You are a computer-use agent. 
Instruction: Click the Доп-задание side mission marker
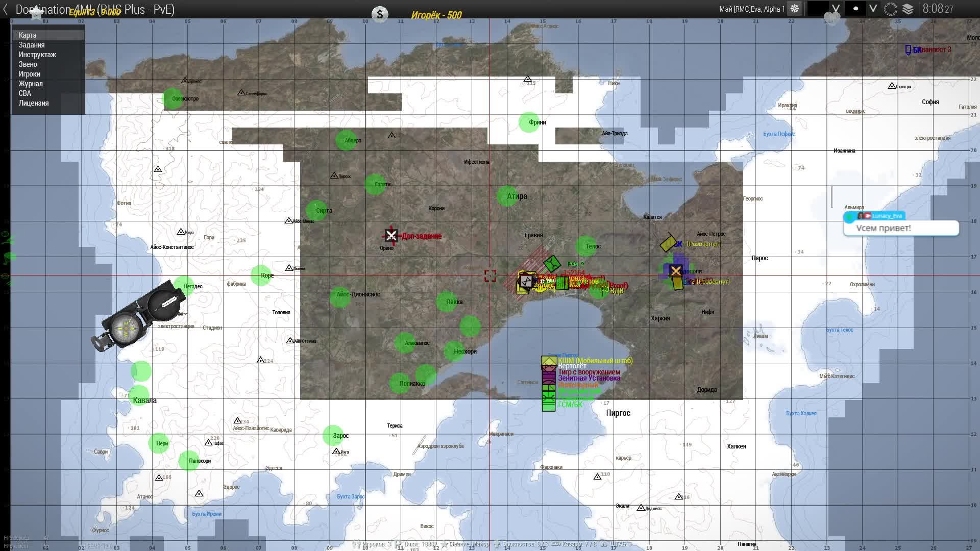click(x=391, y=236)
